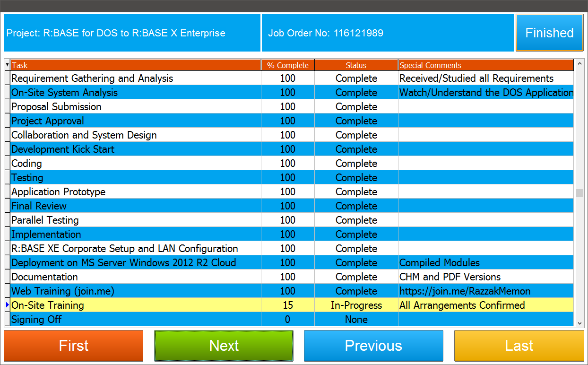588x365 pixels.
Task: Click the Task column header
Action: point(136,65)
